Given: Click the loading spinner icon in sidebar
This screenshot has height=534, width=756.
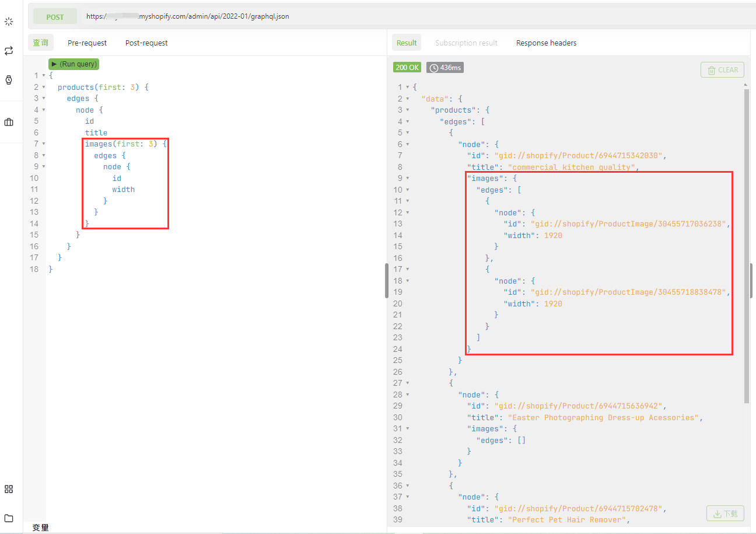Looking at the screenshot, I should 9,22.
